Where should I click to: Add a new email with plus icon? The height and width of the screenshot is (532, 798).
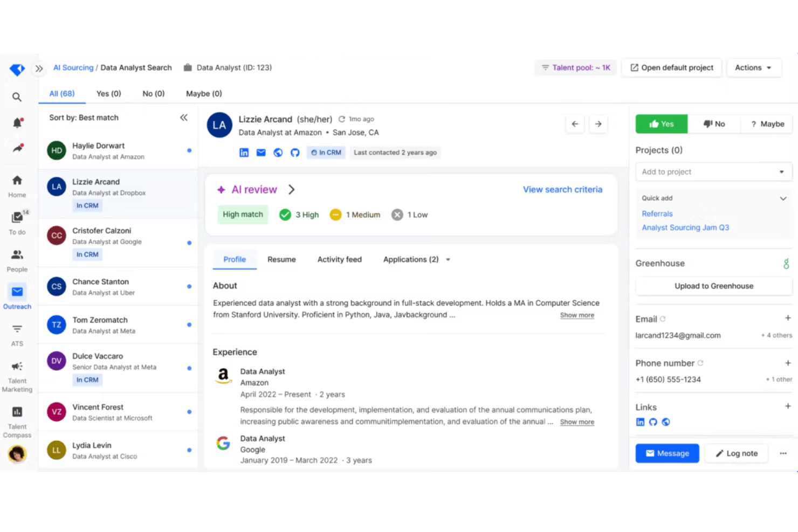(788, 318)
